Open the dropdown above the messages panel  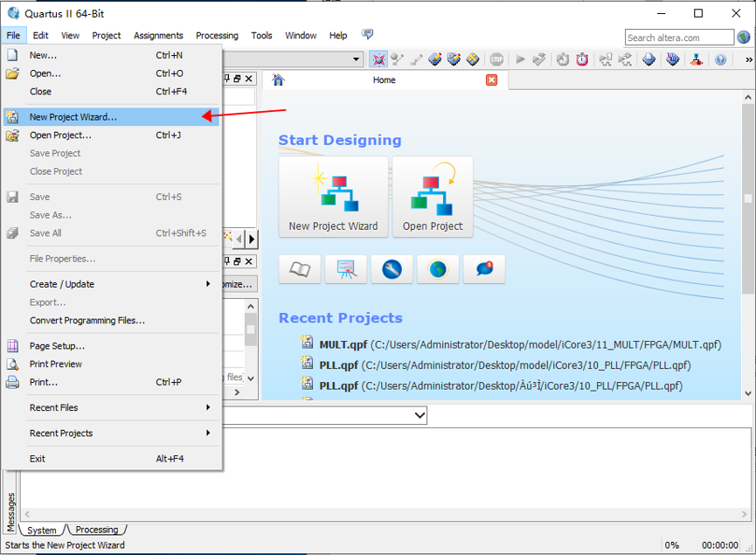[x=419, y=415]
